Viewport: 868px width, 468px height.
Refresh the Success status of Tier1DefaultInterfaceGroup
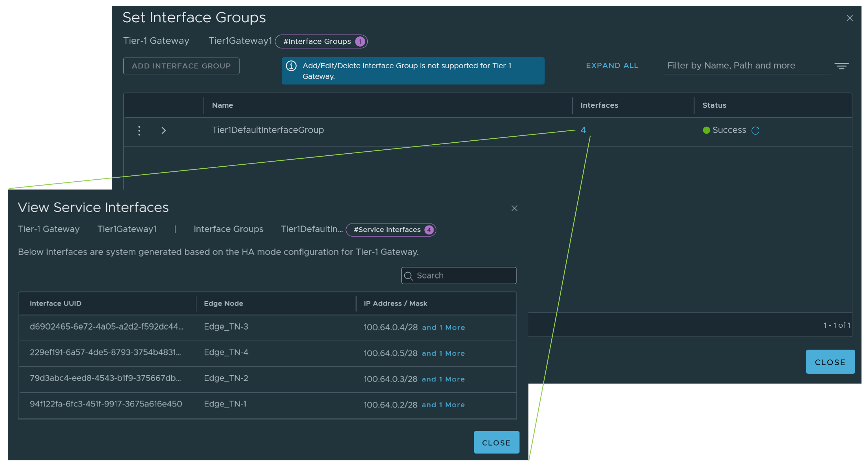point(756,130)
